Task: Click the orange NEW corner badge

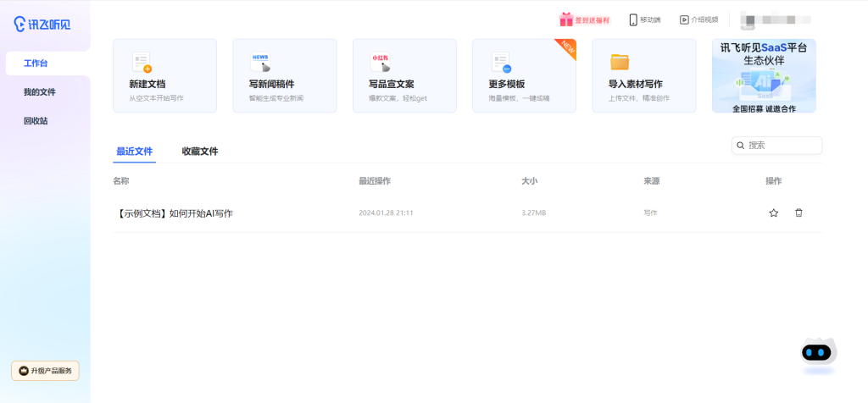Action: (x=569, y=47)
